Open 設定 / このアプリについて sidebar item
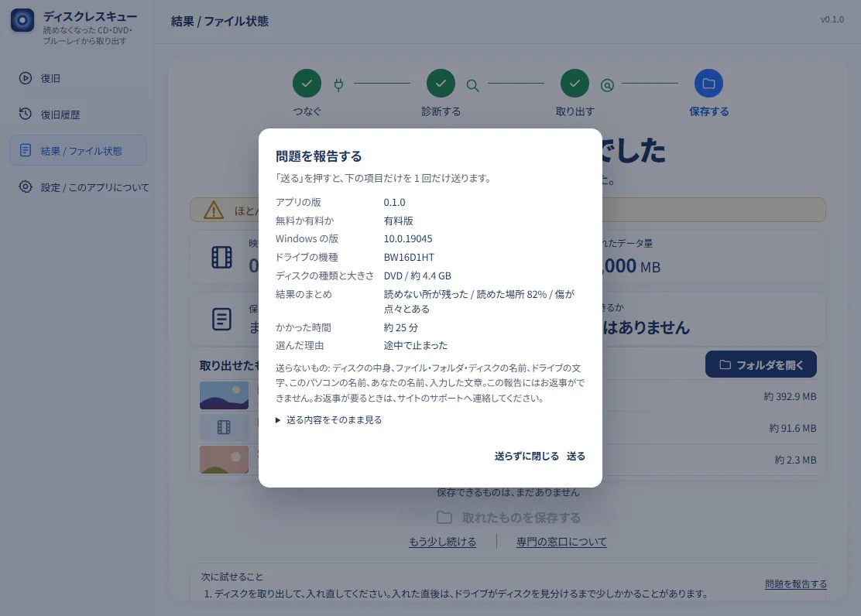This screenshot has height=616, width=861. pyautogui.click(x=78, y=187)
